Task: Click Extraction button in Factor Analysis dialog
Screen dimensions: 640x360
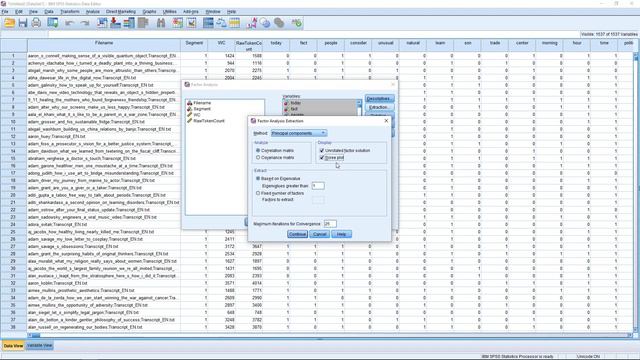Action: click(x=379, y=107)
